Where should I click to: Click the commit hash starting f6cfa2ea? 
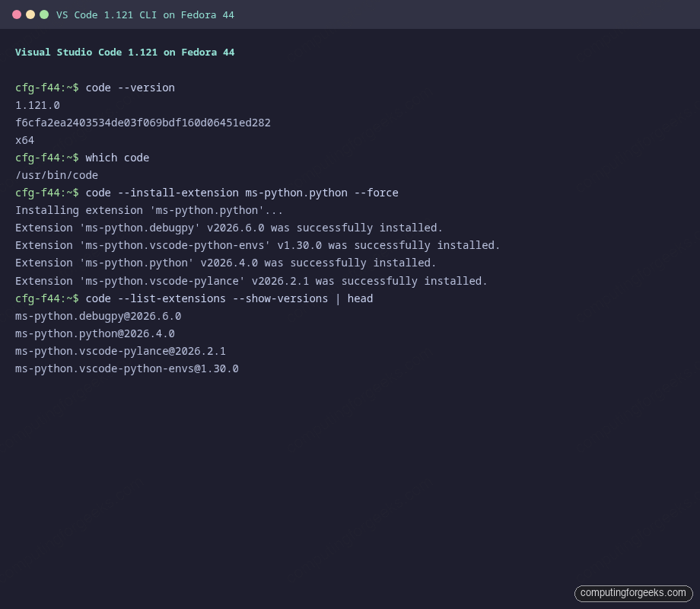click(143, 123)
